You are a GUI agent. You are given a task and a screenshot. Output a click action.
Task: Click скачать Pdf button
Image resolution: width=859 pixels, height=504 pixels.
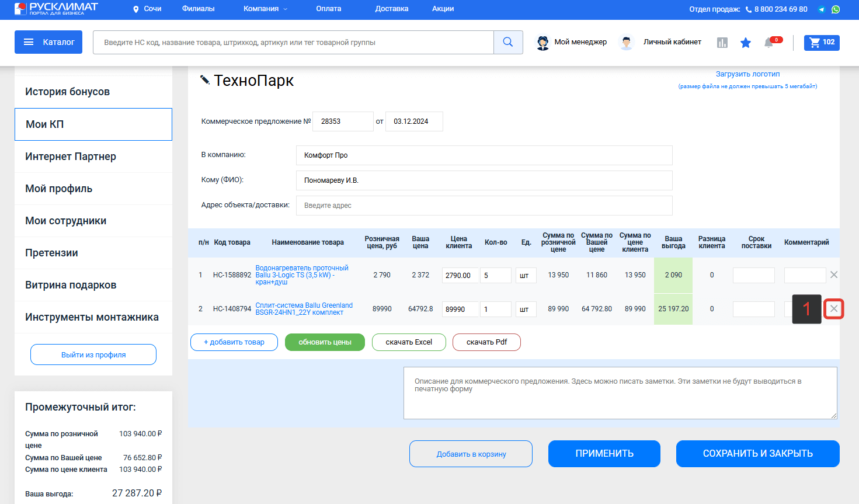(486, 342)
